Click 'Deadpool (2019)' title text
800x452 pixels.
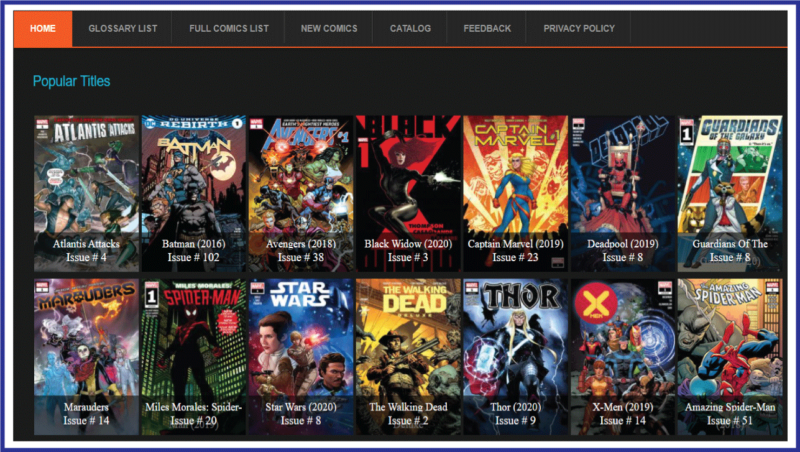[622, 244]
